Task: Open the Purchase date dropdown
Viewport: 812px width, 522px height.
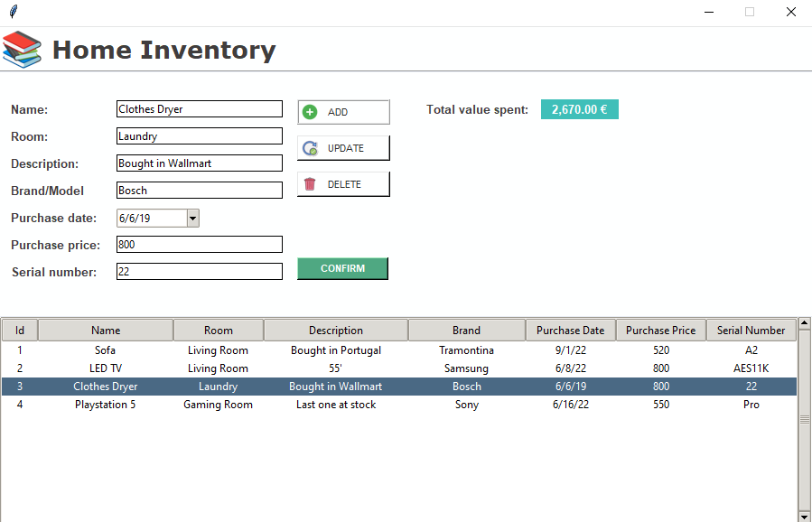Action: point(192,218)
